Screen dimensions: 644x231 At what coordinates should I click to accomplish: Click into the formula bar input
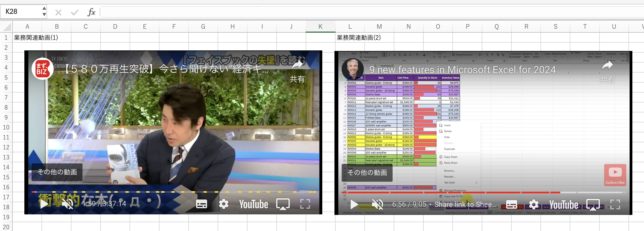372,12
